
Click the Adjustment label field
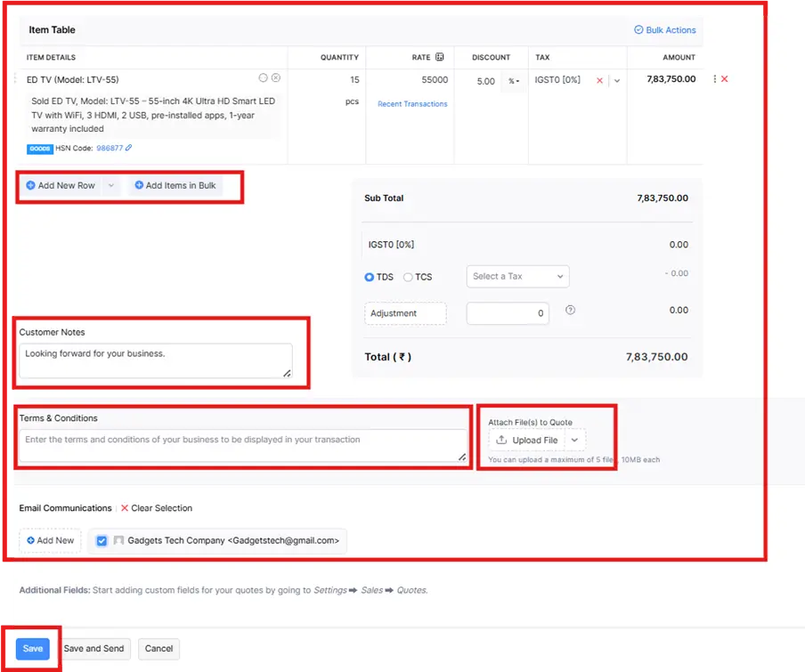(405, 313)
